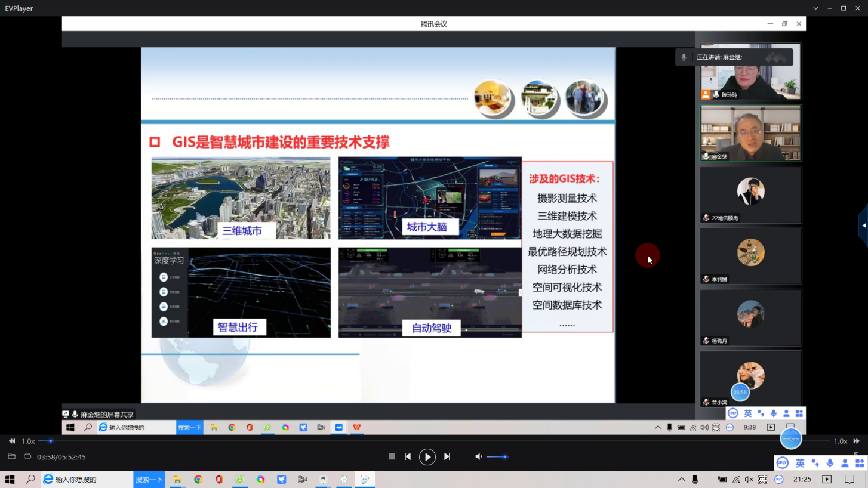Mute the player volume speaker icon
The image size is (868, 488).
click(478, 456)
